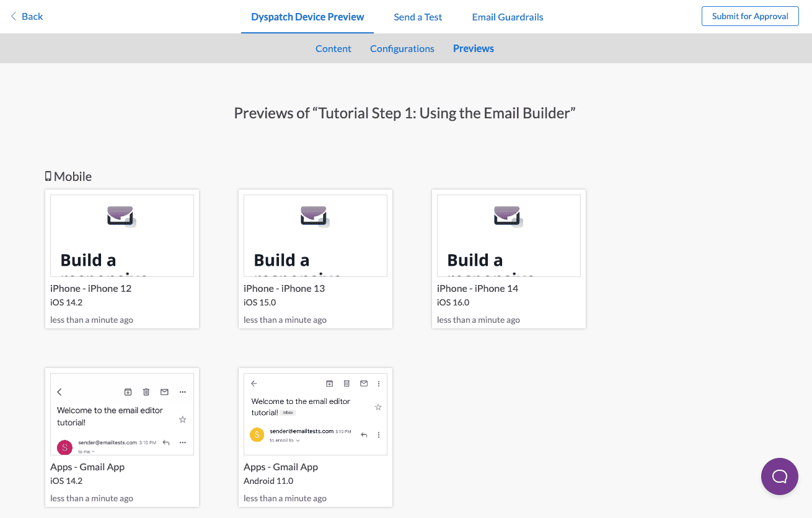Click the star icon in Android Gmail preview
Viewport: 812px width, 518px height.
coord(378,407)
